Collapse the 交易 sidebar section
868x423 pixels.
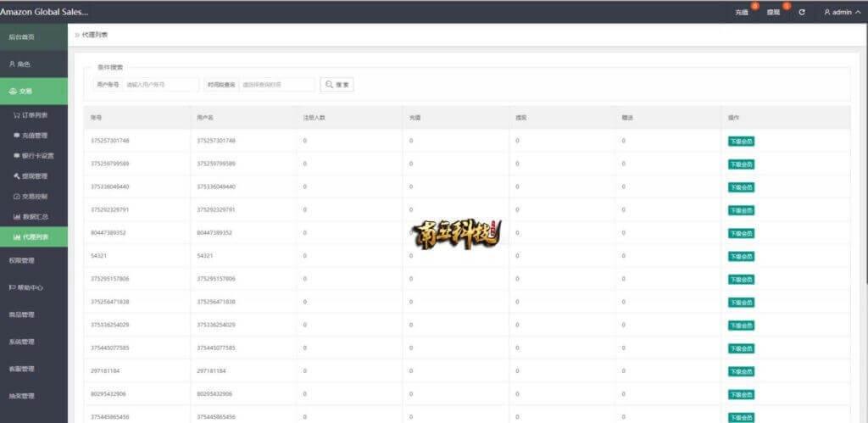[34, 91]
